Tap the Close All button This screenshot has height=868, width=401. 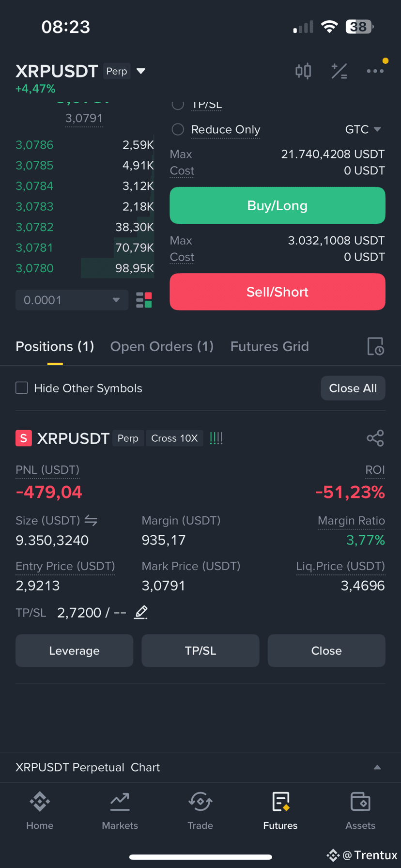point(353,388)
